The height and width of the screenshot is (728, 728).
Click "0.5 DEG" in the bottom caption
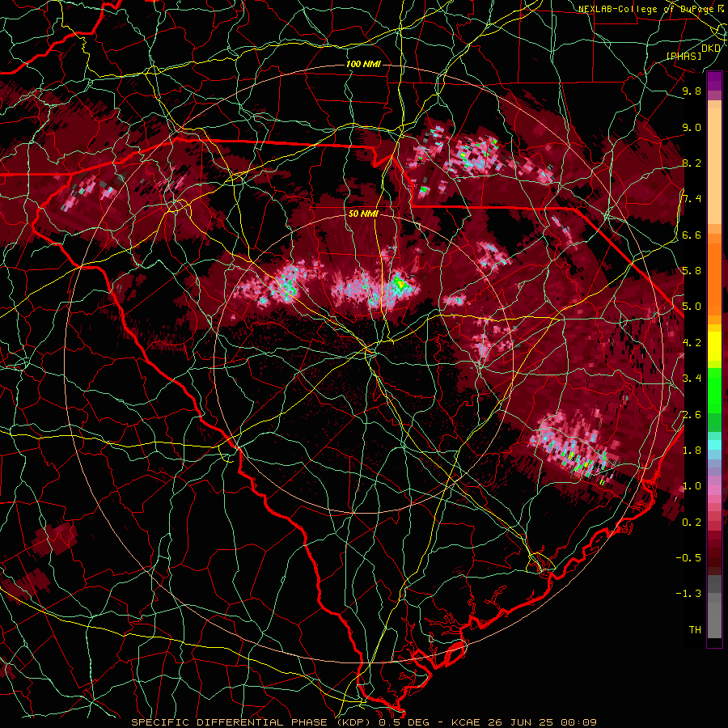point(404,722)
